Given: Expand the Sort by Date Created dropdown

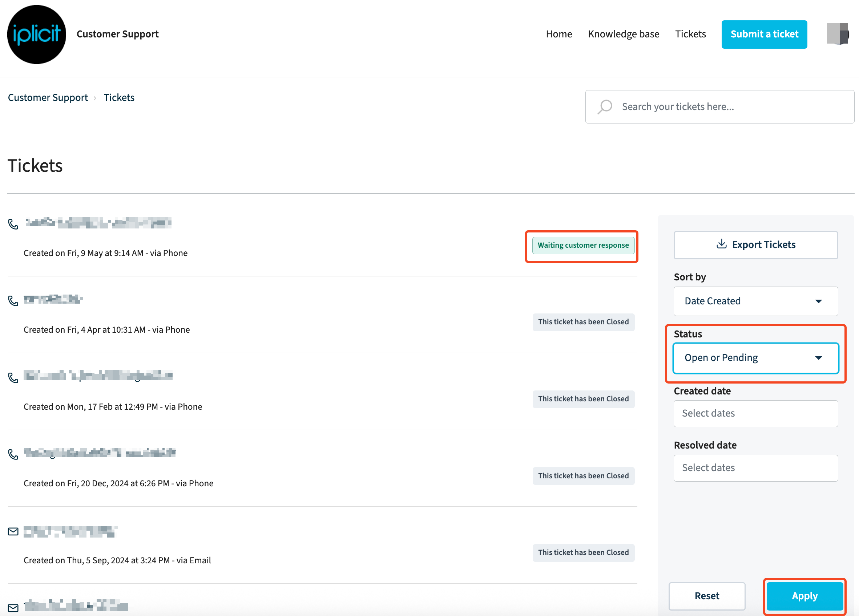Looking at the screenshot, I should [x=755, y=301].
